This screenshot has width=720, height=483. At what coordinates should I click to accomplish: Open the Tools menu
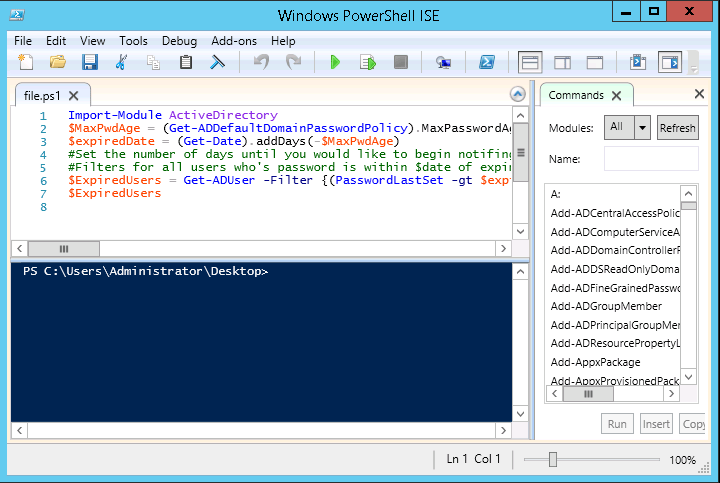point(133,41)
